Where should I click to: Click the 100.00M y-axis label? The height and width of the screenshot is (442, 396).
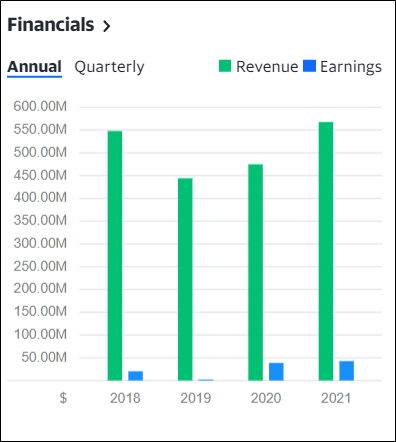(40, 334)
